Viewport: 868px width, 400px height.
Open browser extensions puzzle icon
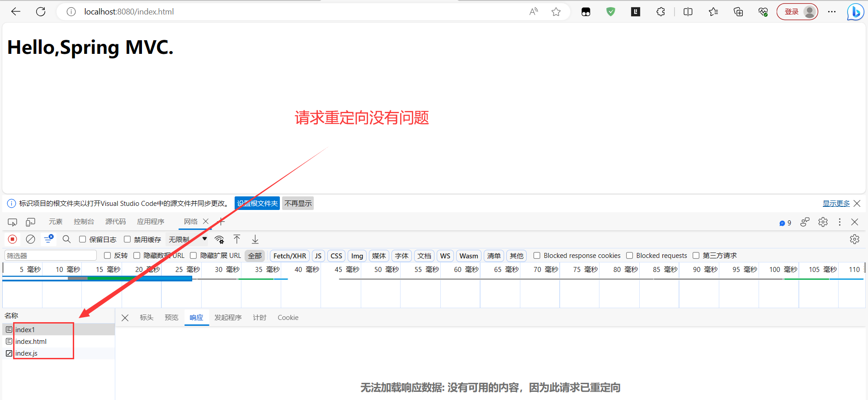660,12
